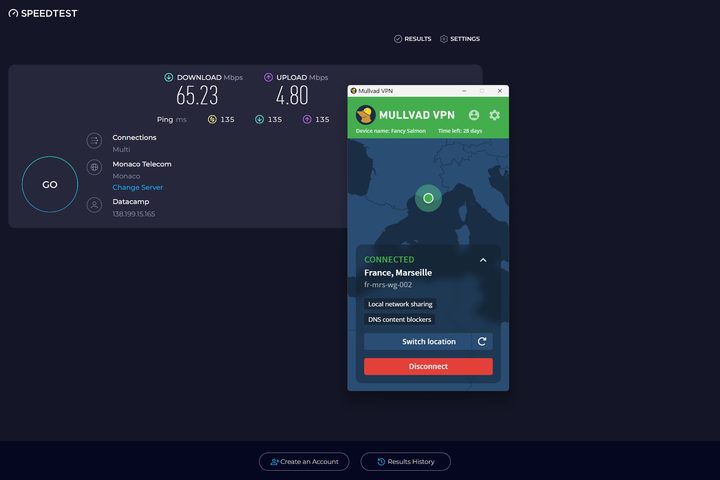Open Speedtest Settings
Screen dimensions: 720x480
point(460,39)
